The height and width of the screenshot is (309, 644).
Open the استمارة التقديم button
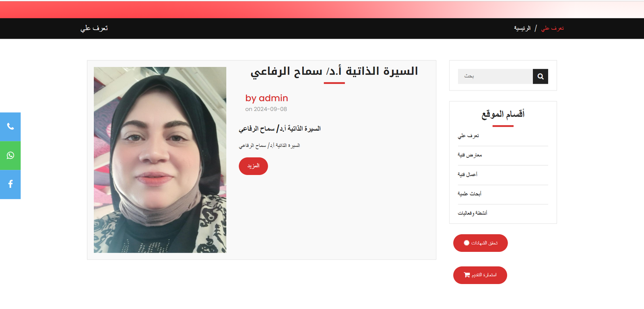[x=480, y=275]
